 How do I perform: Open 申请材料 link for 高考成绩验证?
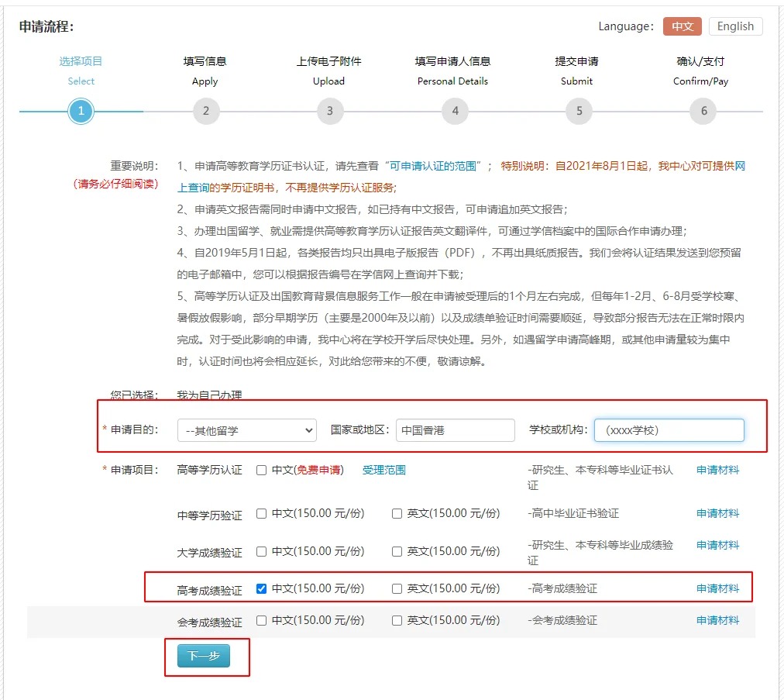[x=717, y=588]
